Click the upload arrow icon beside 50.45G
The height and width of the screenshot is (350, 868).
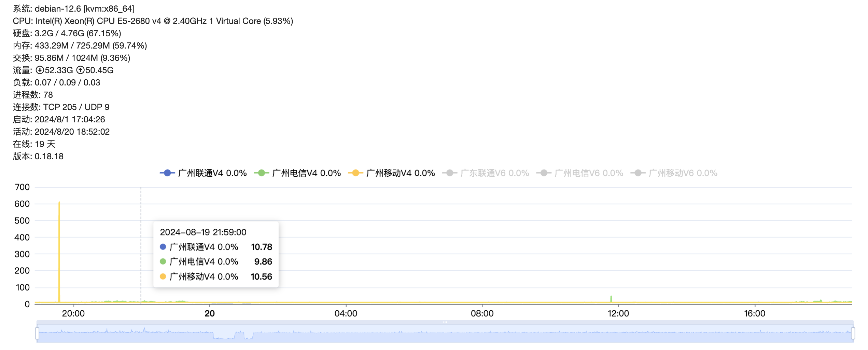tap(80, 70)
